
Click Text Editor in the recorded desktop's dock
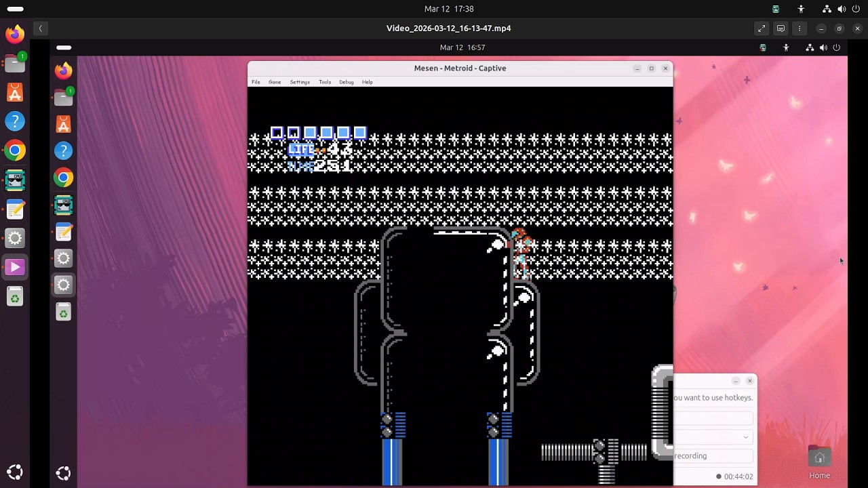tap(63, 232)
